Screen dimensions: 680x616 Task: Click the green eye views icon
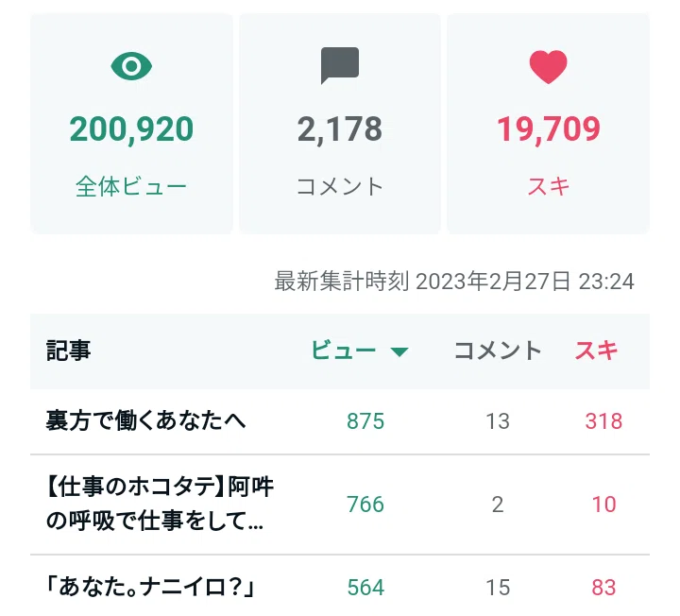tap(131, 66)
